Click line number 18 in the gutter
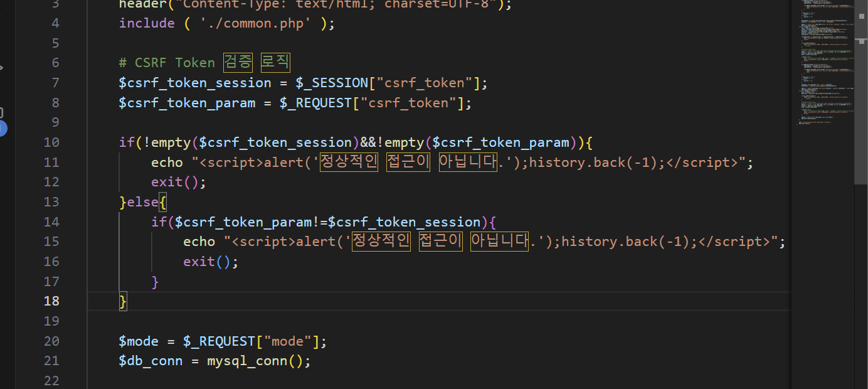Screen dimensions: 868x389 pos(51,301)
